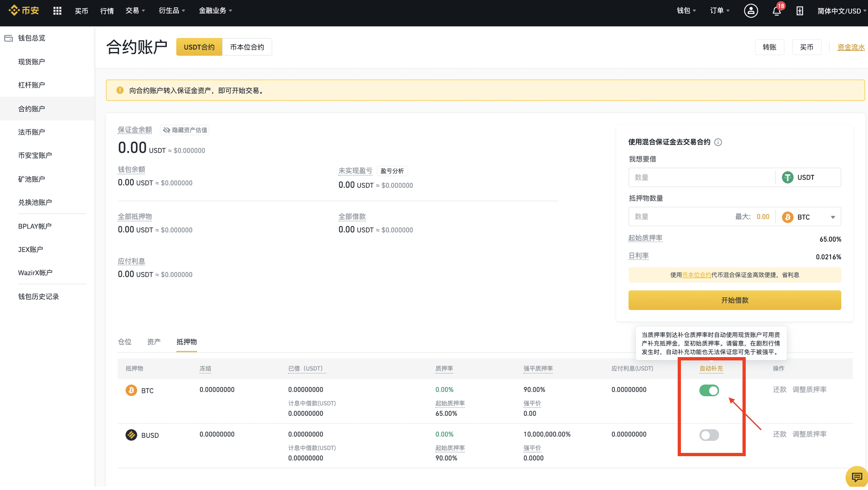The image size is (868, 490).
Task: Open the 资金流水 link
Action: point(851,48)
